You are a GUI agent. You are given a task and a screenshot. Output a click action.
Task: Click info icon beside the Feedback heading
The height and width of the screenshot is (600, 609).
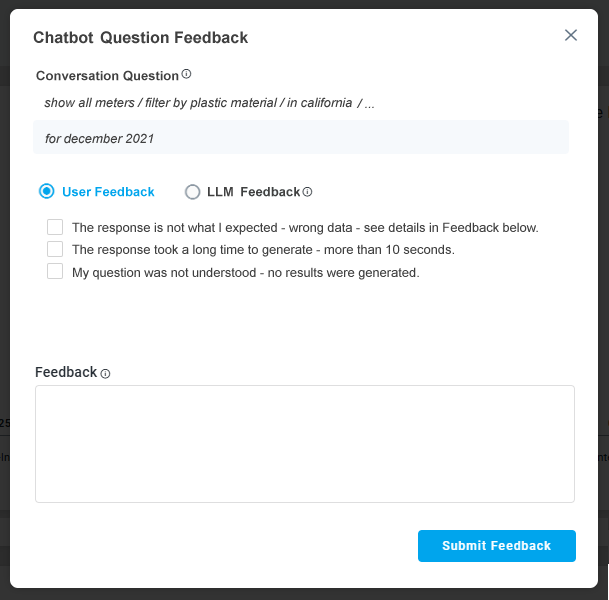105,373
